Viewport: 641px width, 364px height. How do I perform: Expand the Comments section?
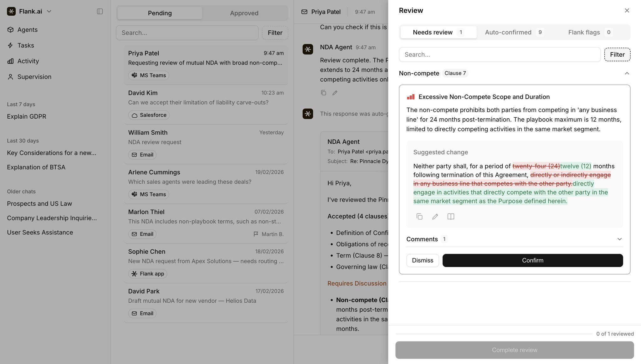point(619,239)
